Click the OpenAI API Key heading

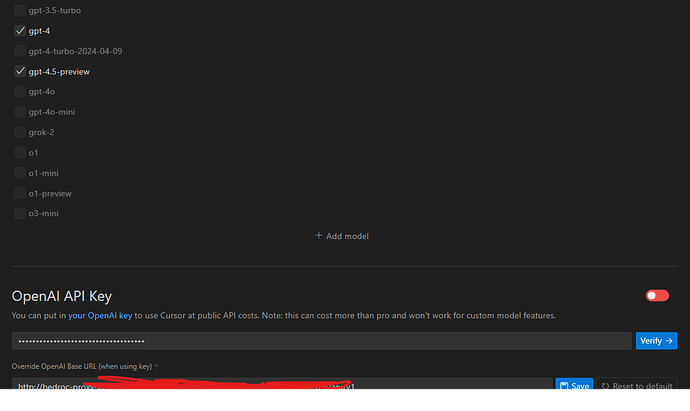[x=62, y=296]
